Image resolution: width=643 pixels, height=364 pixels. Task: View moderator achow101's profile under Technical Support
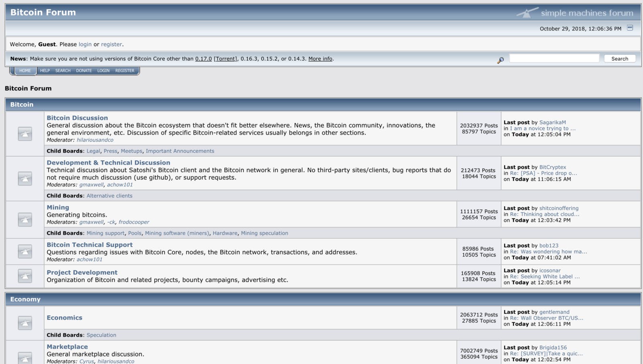pyautogui.click(x=90, y=260)
